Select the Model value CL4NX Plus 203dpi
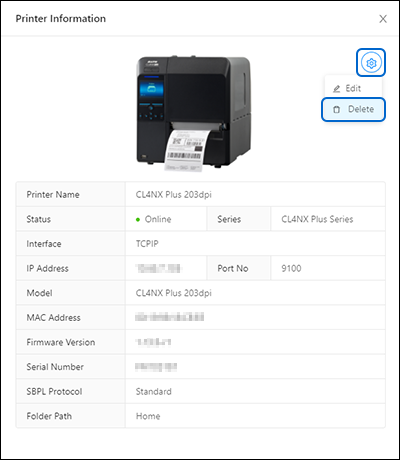Image resolution: width=400 pixels, height=460 pixels. pos(174,293)
